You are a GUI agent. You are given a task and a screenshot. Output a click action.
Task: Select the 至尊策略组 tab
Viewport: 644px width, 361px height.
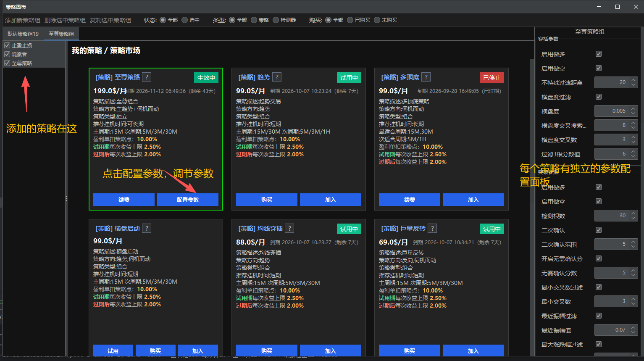click(61, 34)
